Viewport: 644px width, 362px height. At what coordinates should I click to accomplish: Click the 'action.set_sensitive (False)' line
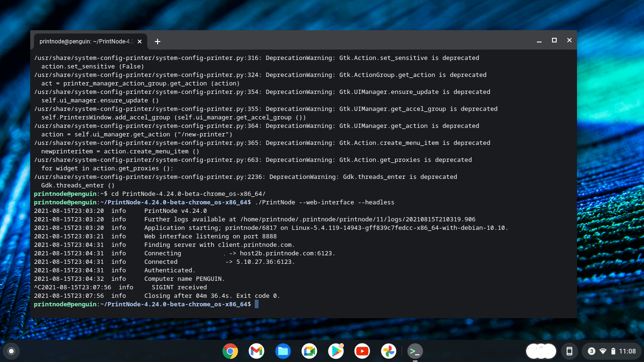[x=92, y=67]
